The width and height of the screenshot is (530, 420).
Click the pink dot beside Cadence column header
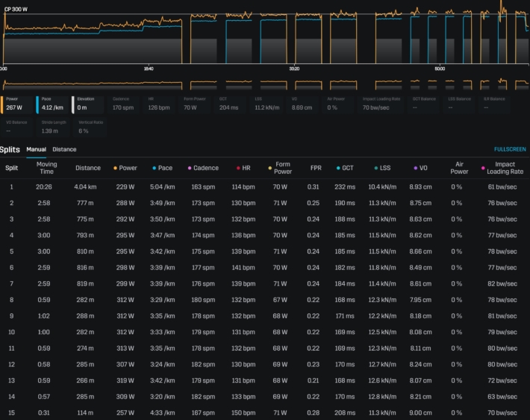[190, 168]
